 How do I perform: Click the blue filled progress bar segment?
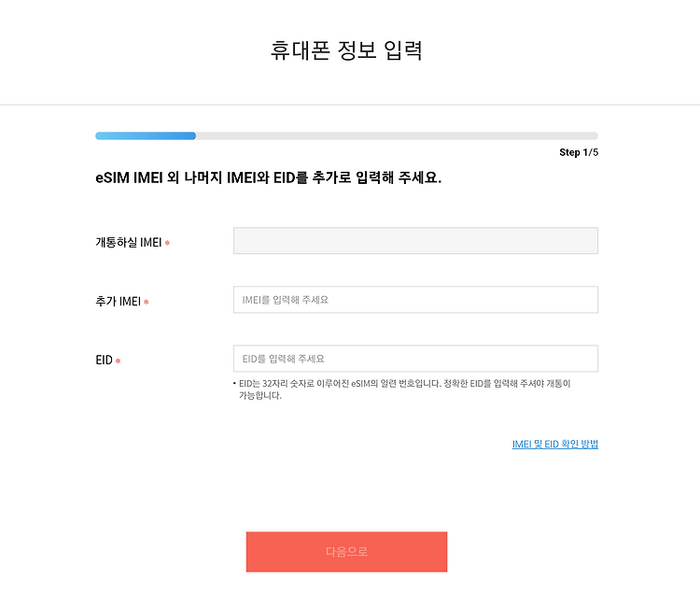(x=146, y=135)
